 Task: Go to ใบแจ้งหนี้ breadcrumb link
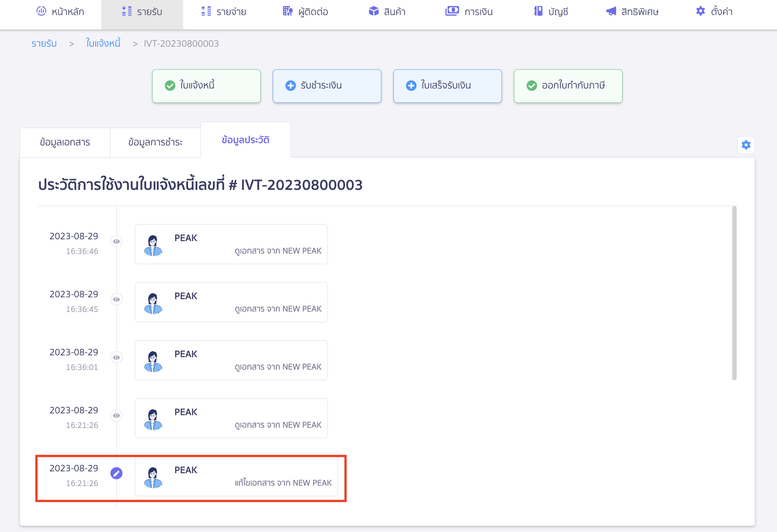[x=103, y=43]
